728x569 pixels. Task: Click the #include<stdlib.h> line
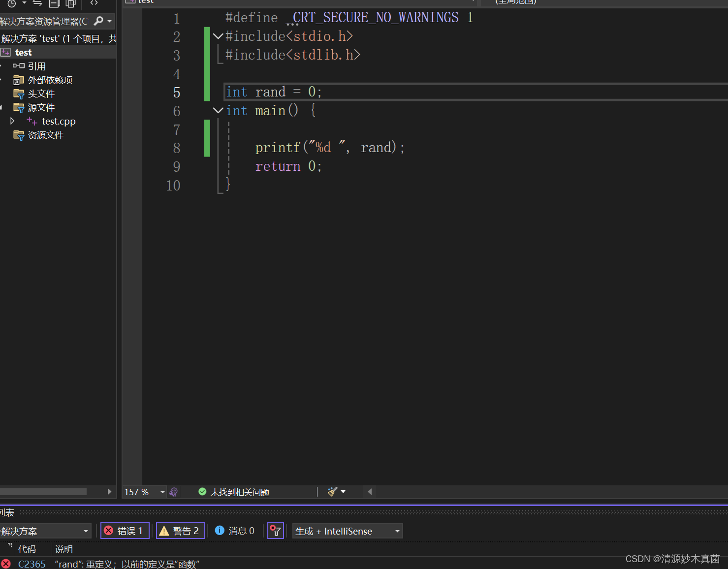(x=293, y=55)
